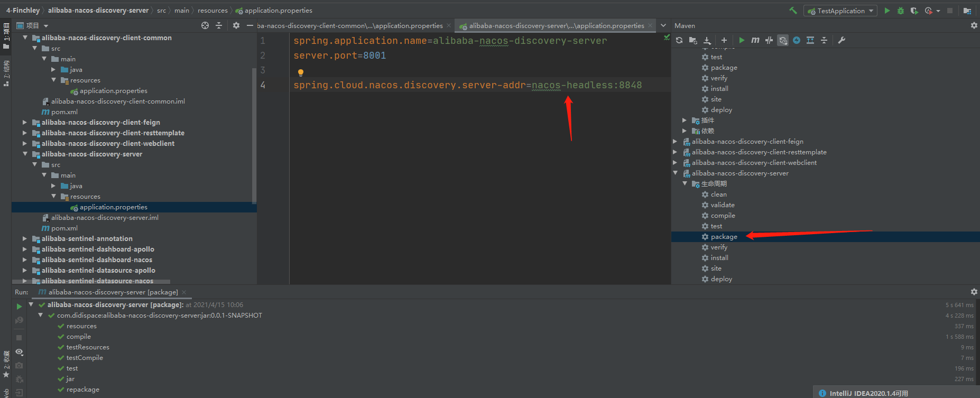980x398 pixels.
Task: Open the eye view options in Run panel
Action: [x=19, y=352]
